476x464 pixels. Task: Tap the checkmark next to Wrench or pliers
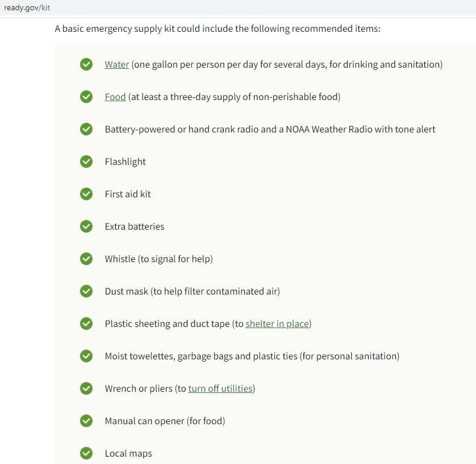coord(86,388)
